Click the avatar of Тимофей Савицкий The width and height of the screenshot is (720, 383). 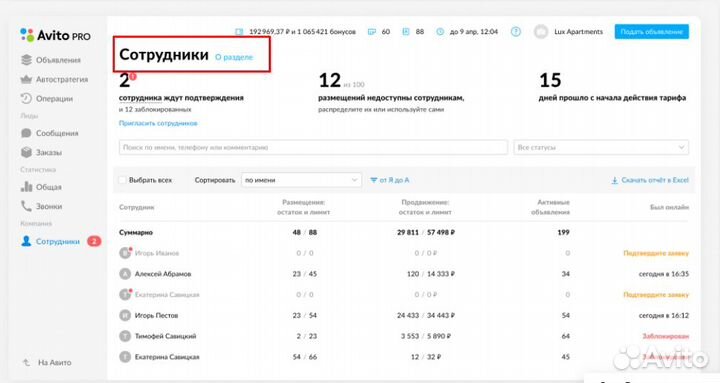click(x=125, y=336)
